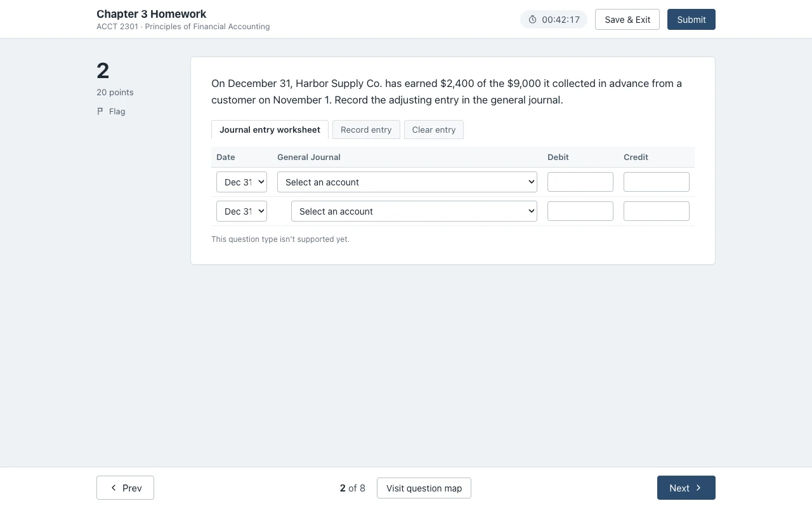Screen dimensions: 812x508
Task: Click the first row Credit field
Action: [657, 182]
